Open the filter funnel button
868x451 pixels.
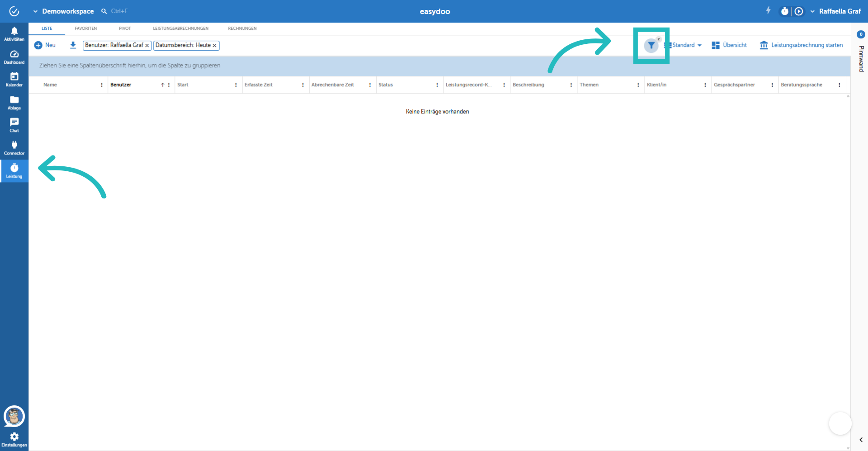(x=651, y=45)
